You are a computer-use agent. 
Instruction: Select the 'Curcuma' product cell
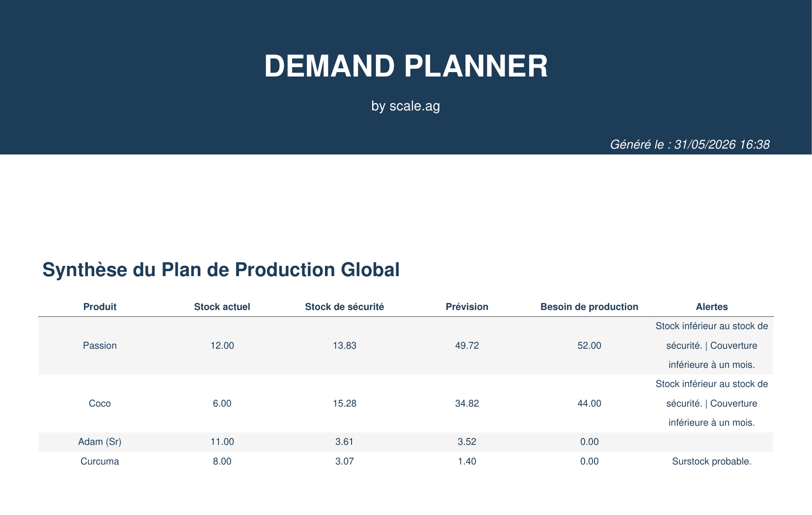coord(100,462)
